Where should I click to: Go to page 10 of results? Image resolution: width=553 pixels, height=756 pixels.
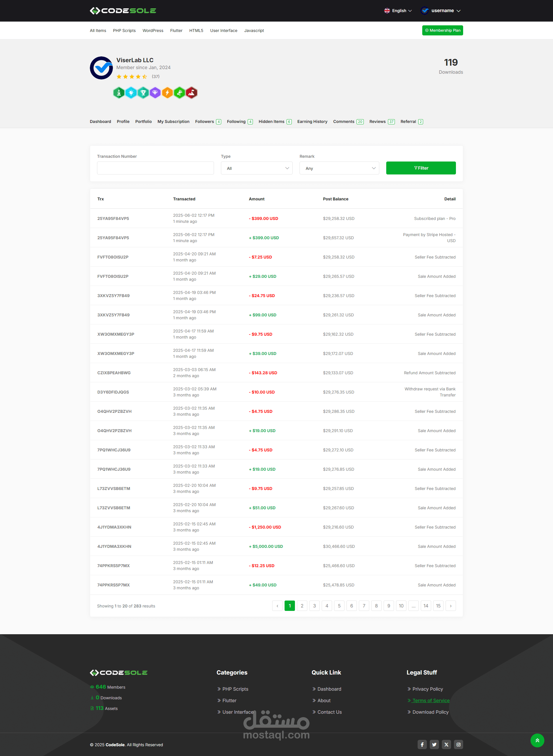(x=401, y=606)
